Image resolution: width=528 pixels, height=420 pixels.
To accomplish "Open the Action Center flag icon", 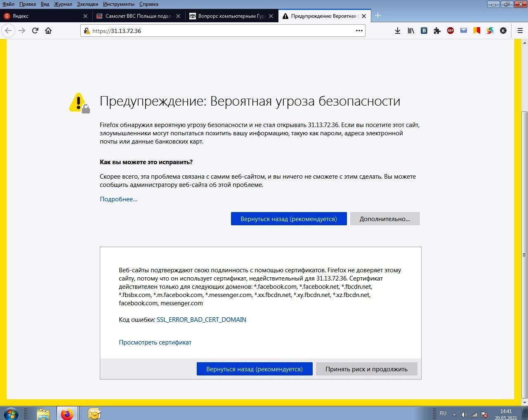I will tap(485, 414).
